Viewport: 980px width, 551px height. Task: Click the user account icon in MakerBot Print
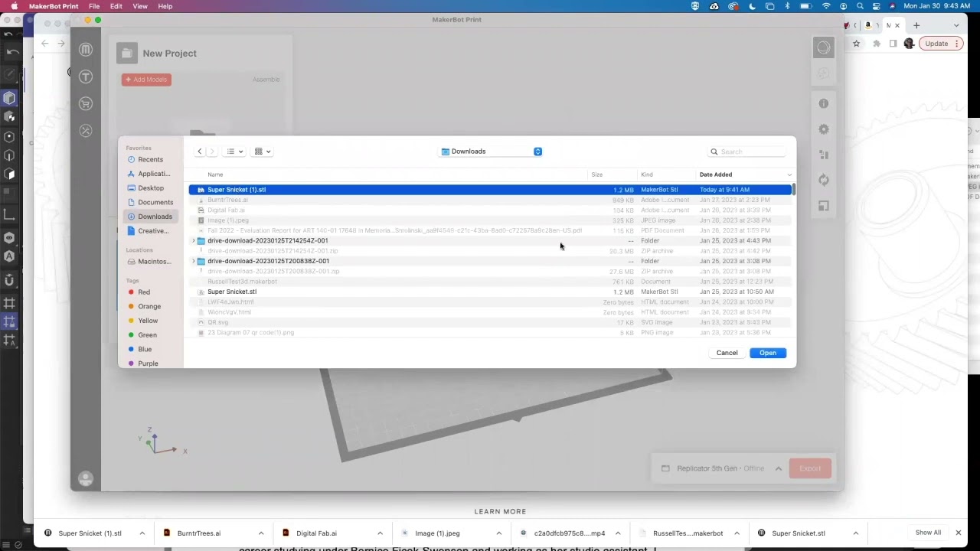pyautogui.click(x=86, y=479)
